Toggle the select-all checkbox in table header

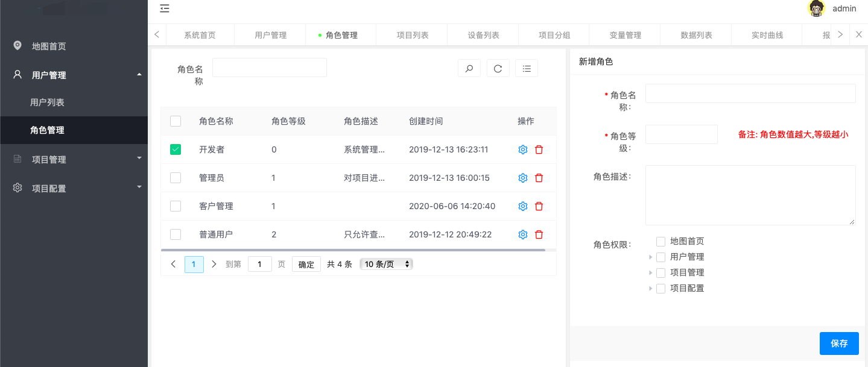(x=176, y=121)
